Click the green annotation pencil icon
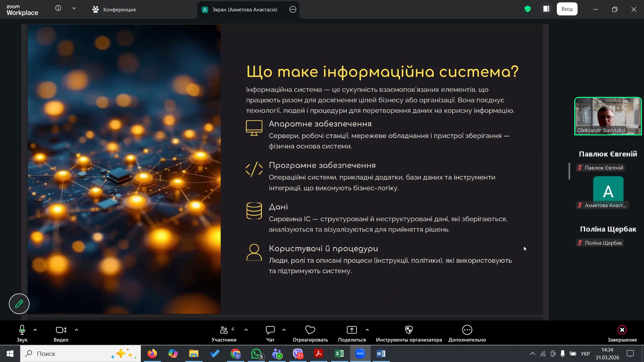644x362 pixels. (x=19, y=304)
